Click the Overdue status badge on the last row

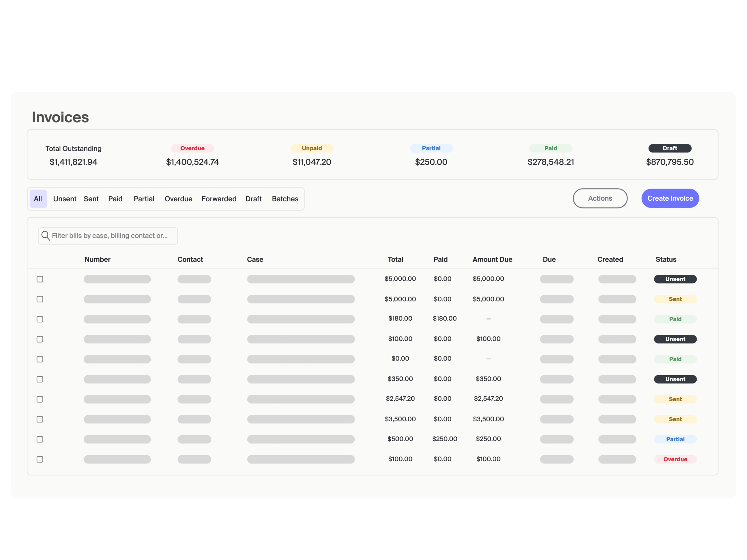tap(675, 459)
